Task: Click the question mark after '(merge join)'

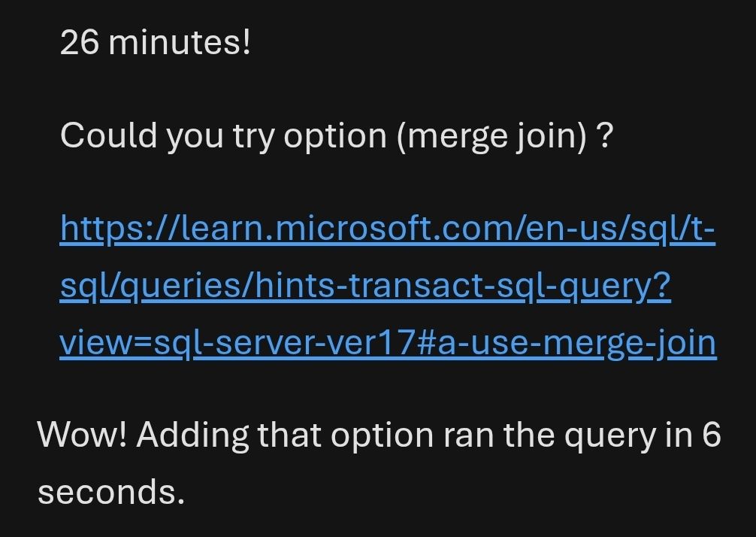Action: [x=605, y=135]
